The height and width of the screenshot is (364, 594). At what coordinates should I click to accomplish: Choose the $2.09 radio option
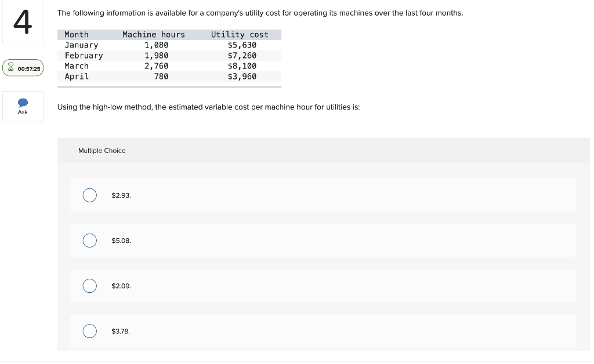pos(90,286)
